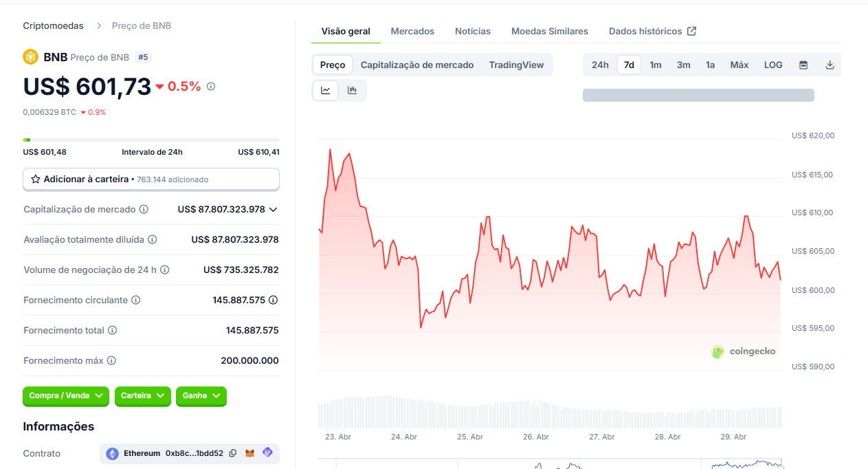Click the US$ 610,41 24h high value
The width and height of the screenshot is (868, 469).
pyautogui.click(x=258, y=152)
